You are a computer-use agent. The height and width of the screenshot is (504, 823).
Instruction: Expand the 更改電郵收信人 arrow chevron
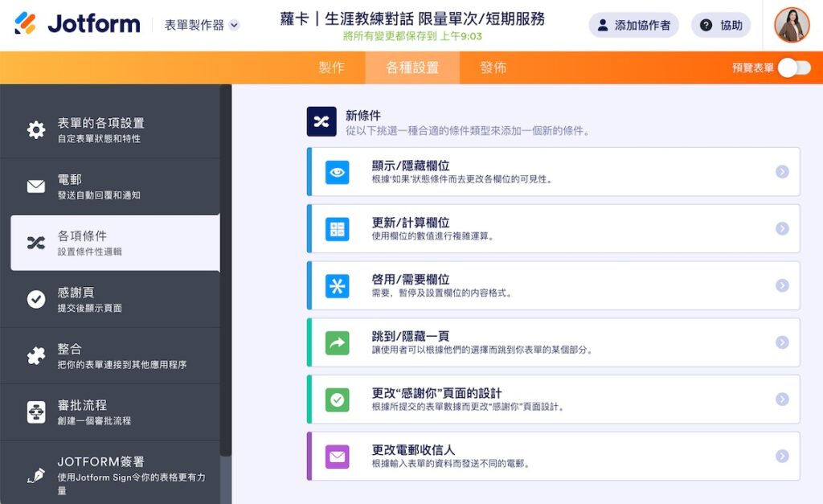pyautogui.click(x=782, y=456)
